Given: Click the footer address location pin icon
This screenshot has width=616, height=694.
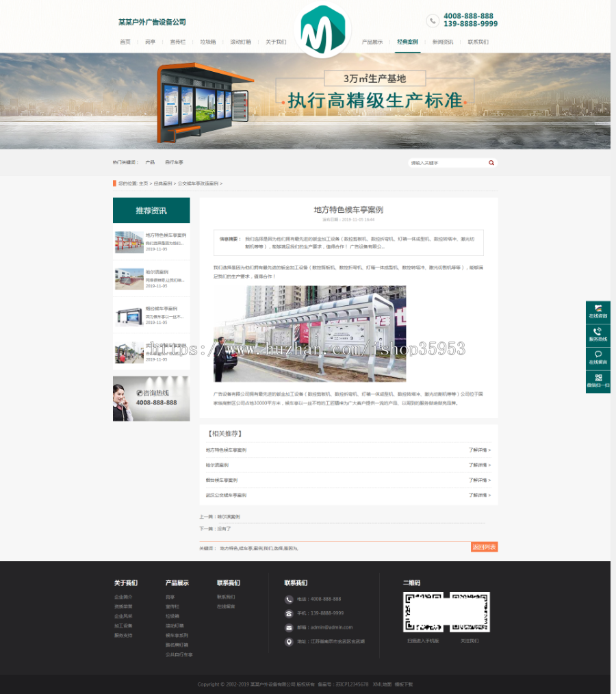Looking at the screenshot, I should click(289, 641).
